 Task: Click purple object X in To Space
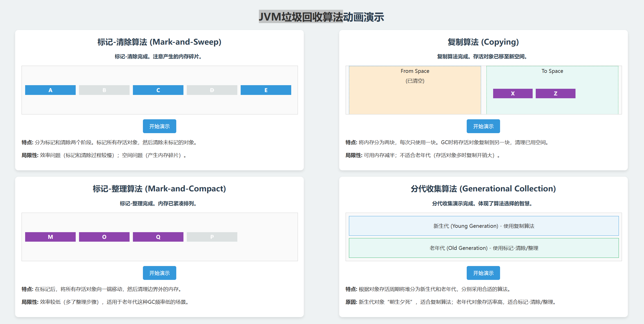click(513, 93)
